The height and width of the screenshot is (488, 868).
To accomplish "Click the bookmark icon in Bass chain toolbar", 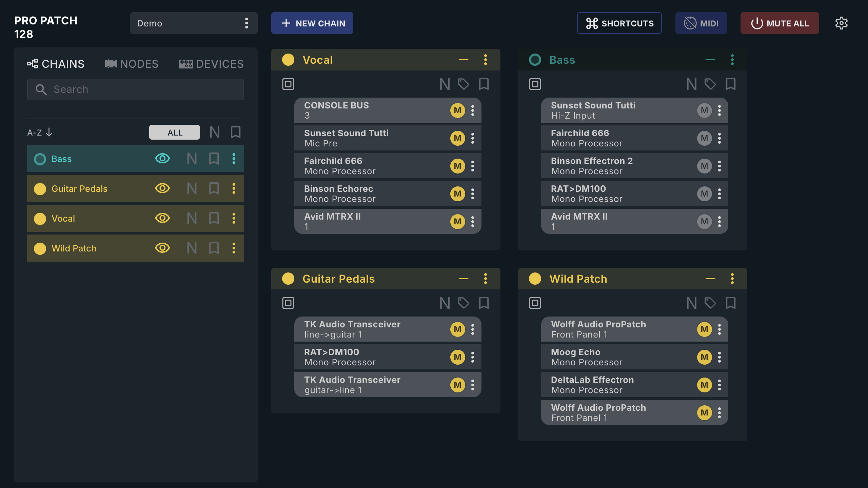I will [731, 84].
